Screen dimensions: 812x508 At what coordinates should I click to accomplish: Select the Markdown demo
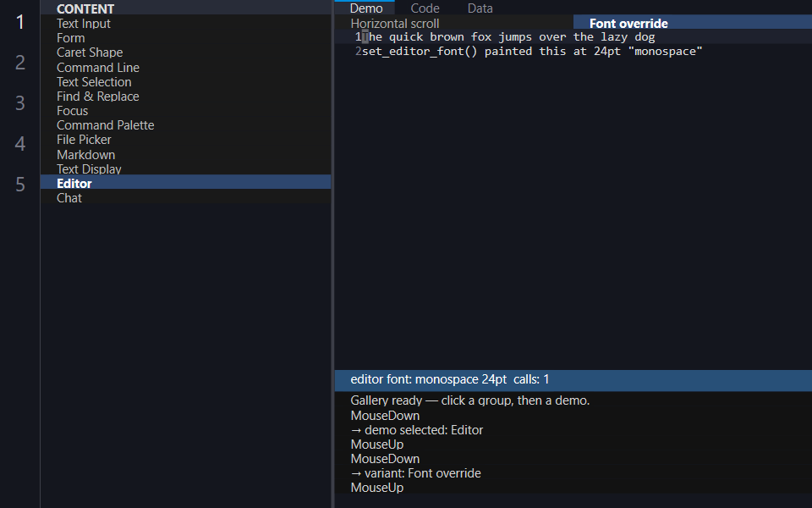pos(185,154)
